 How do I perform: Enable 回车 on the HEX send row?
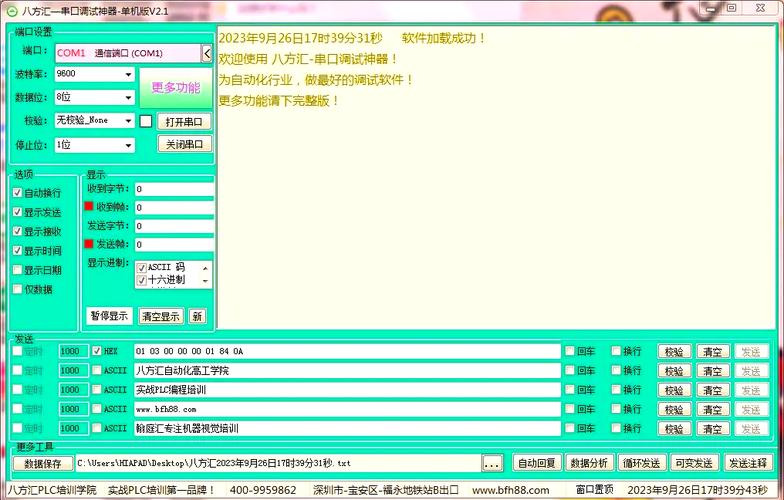point(570,351)
